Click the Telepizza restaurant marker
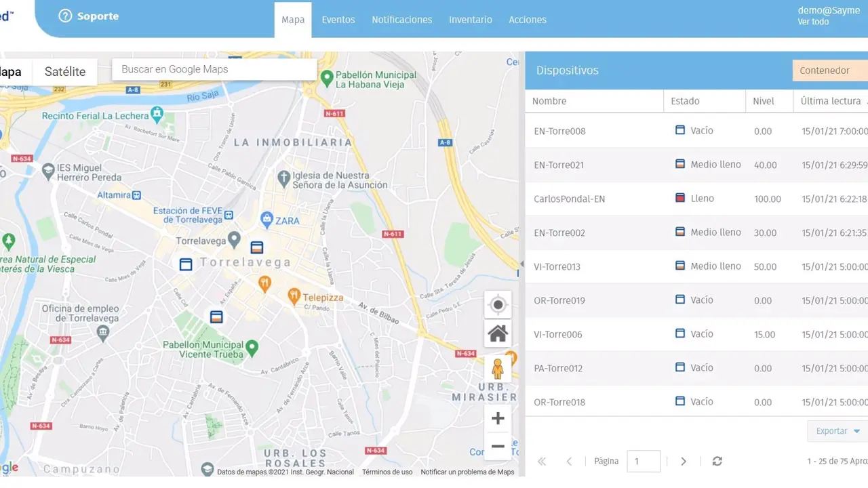Screen dimensions: 868x488 [x=294, y=295]
